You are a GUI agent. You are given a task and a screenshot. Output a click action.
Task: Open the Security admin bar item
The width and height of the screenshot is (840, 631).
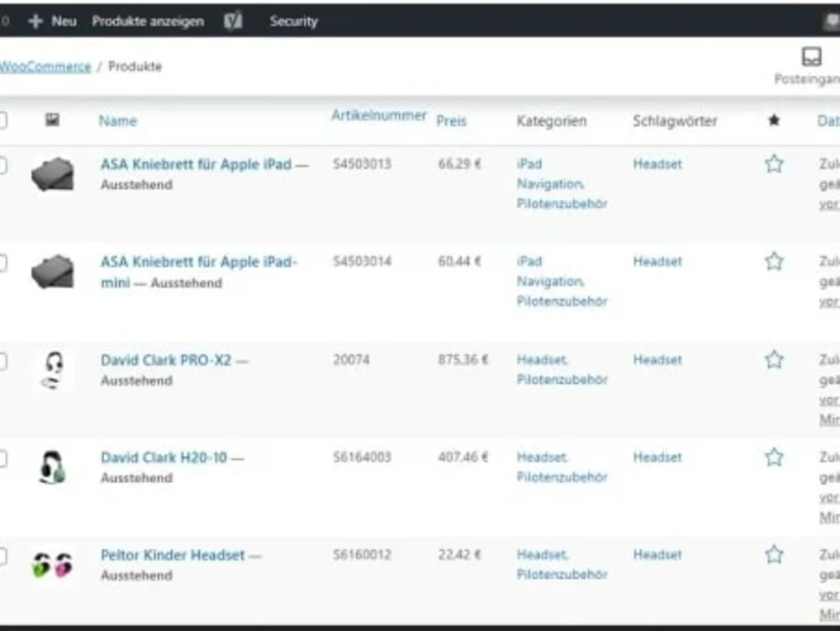(x=293, y=21)
